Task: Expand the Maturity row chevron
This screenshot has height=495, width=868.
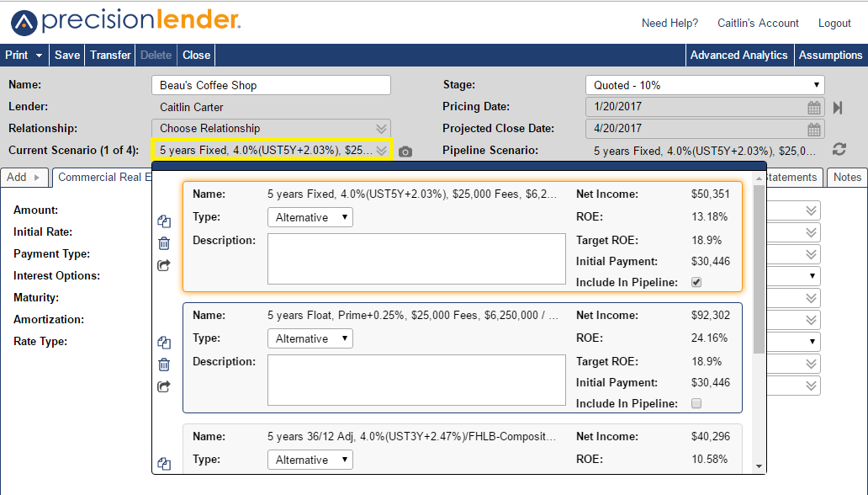Action: [x=811, y=298]
